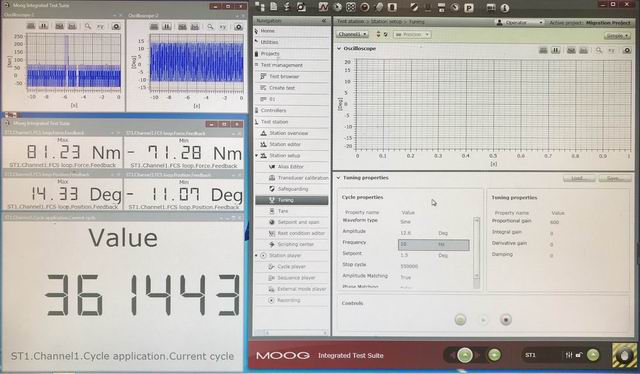The width and height of the screenshot is (640, 374).
Task: Open the Channel1 dropdown
Action: click(352, 34)
